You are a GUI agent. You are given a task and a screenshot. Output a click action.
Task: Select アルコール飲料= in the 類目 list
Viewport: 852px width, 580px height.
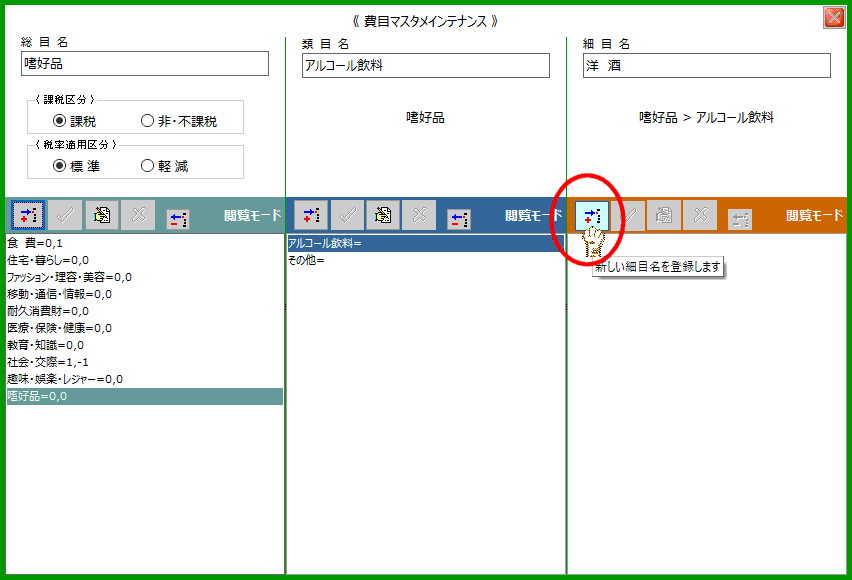click(426, 243)
